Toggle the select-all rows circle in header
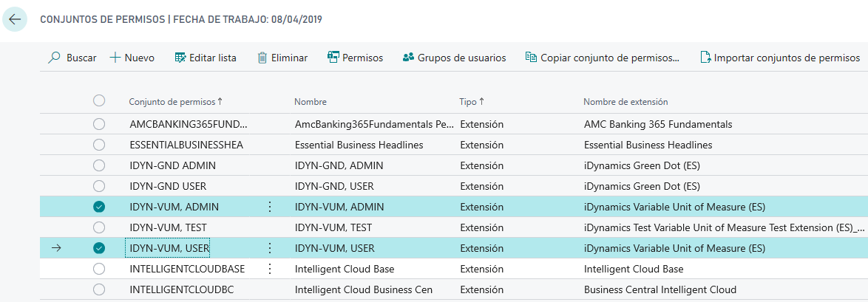868x302 pixels. click(99, 100)
